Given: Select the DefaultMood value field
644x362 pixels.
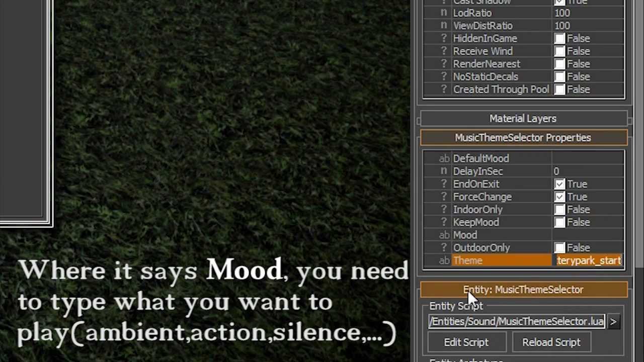Looking at the screenshot, I should pos(588,159).
